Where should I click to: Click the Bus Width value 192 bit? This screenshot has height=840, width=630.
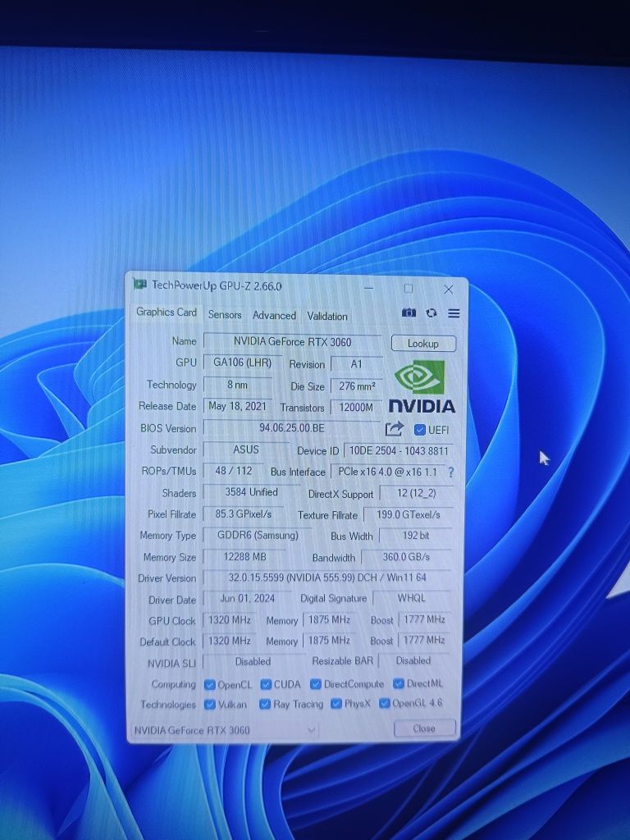click(x=416, y=536)
